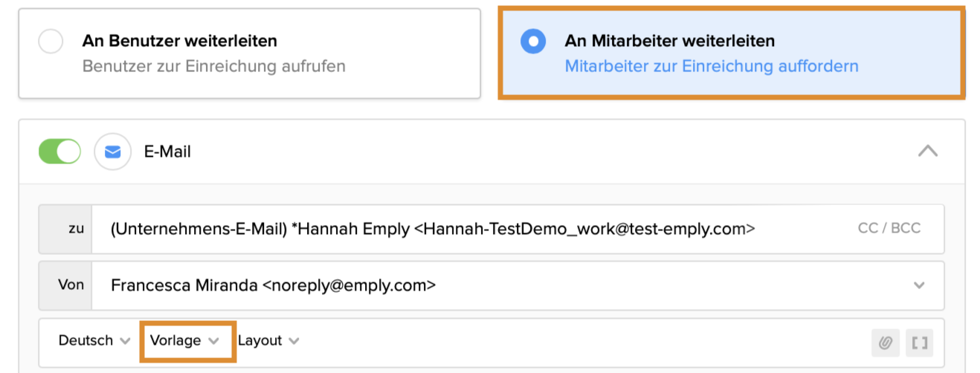Click the "Mitarbeiter zur Einreichung auffordern" link text

click(711, 66)
